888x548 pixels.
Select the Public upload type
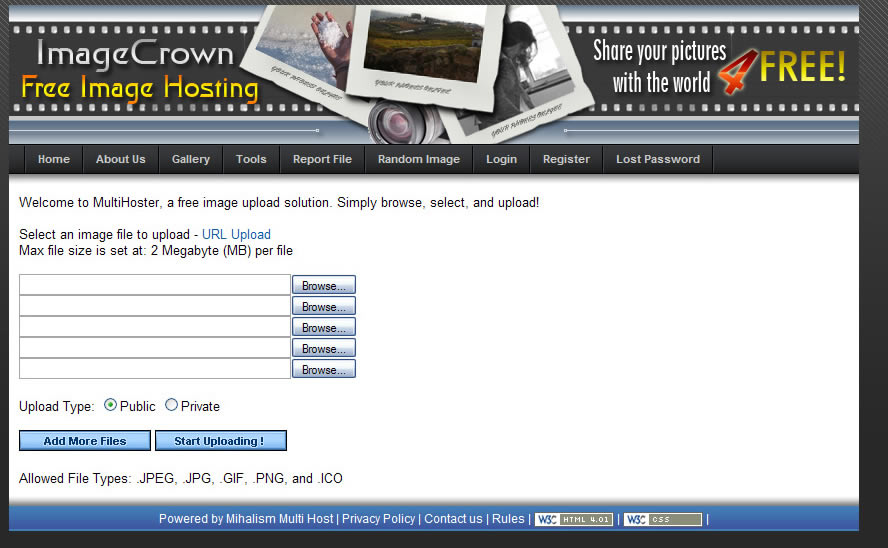[110, 405]
